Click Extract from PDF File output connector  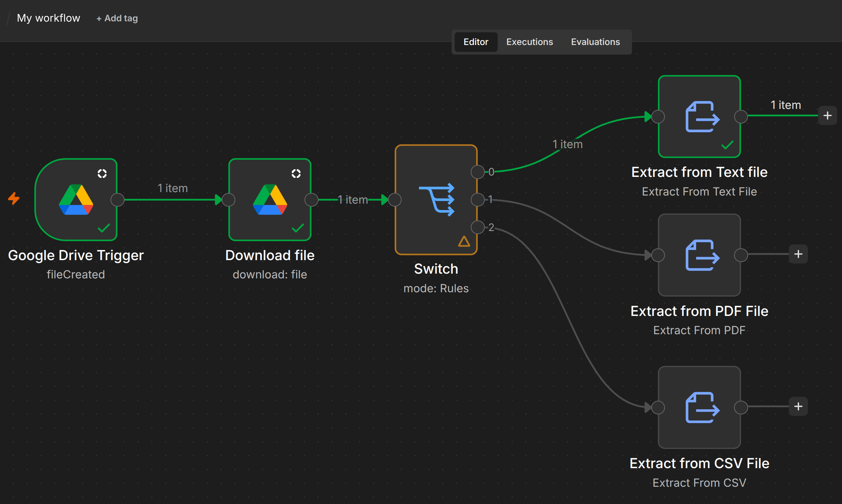tap(741, 255)
